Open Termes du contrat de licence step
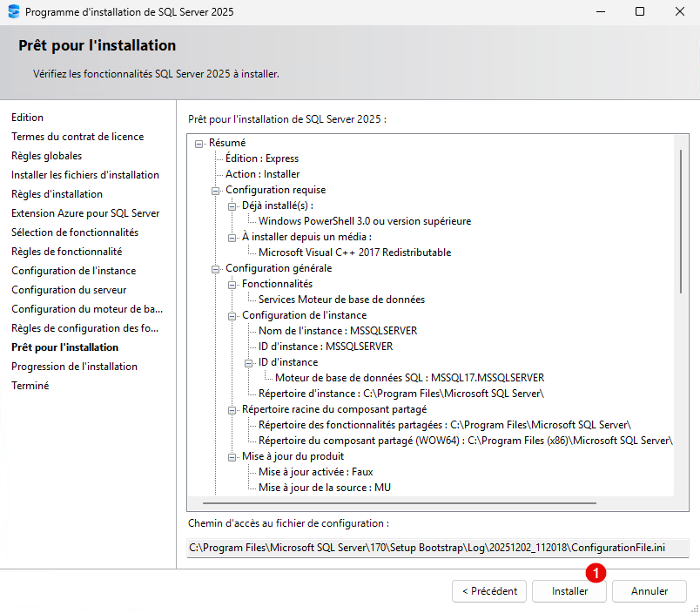Screen dimensions: 700x613 pos(77,137)
